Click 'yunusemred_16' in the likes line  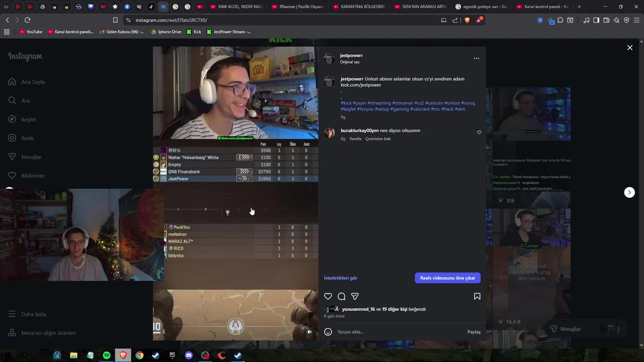click(358, 309)
